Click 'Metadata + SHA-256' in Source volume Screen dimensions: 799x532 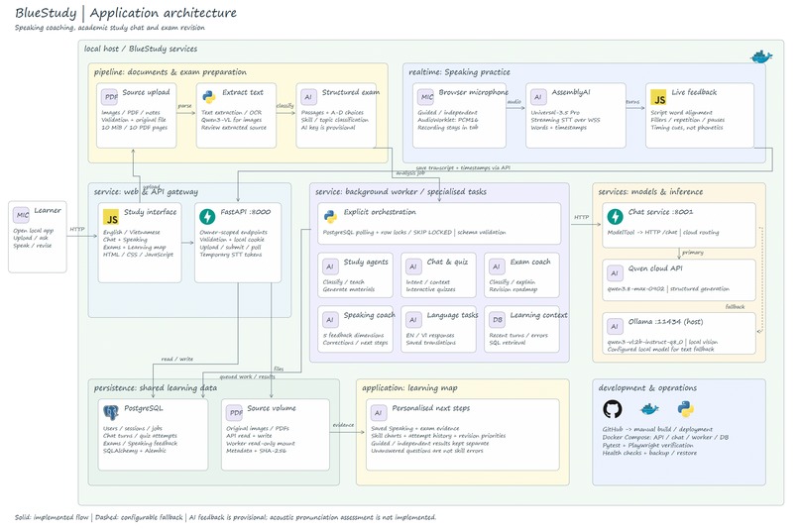(x=257, y=451)
